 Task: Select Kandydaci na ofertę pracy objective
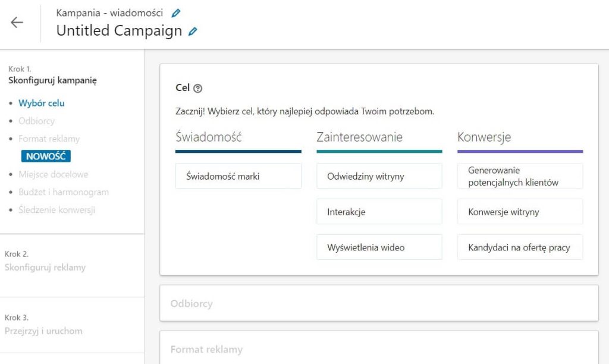coord(520,247)
